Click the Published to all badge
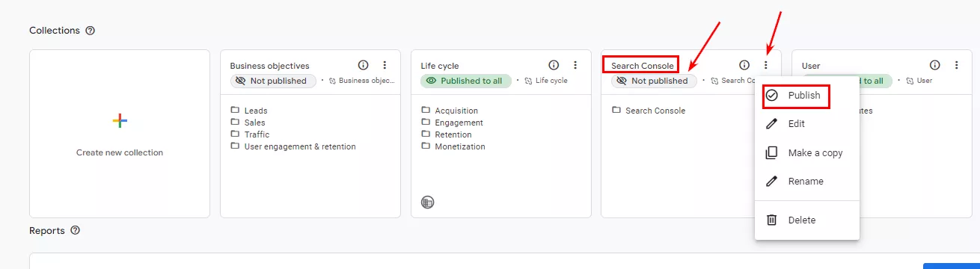This screenshot has height=269, width=980. 466,81
